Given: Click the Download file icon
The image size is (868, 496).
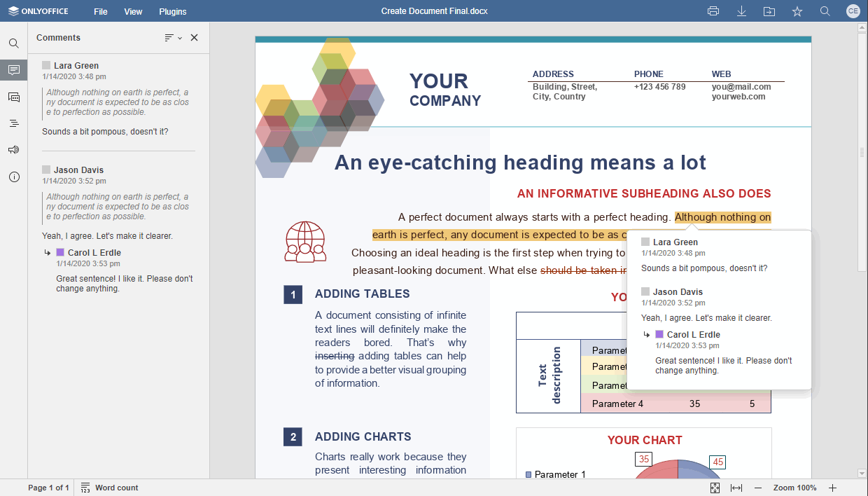Looking at the screenshot, I should tap(742, 11).
